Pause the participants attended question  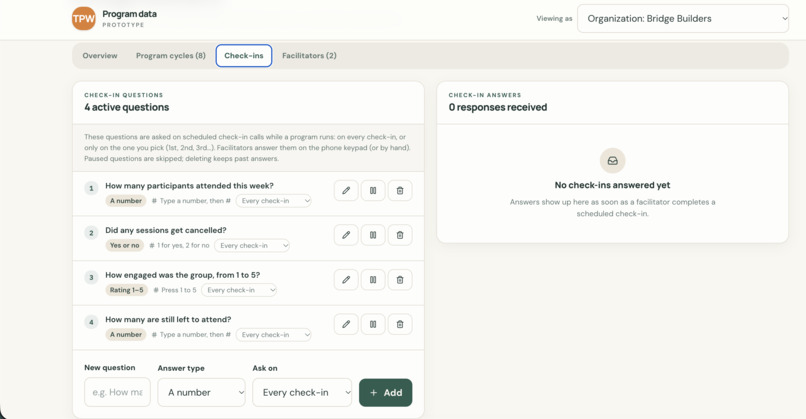(x=373, y=191)
